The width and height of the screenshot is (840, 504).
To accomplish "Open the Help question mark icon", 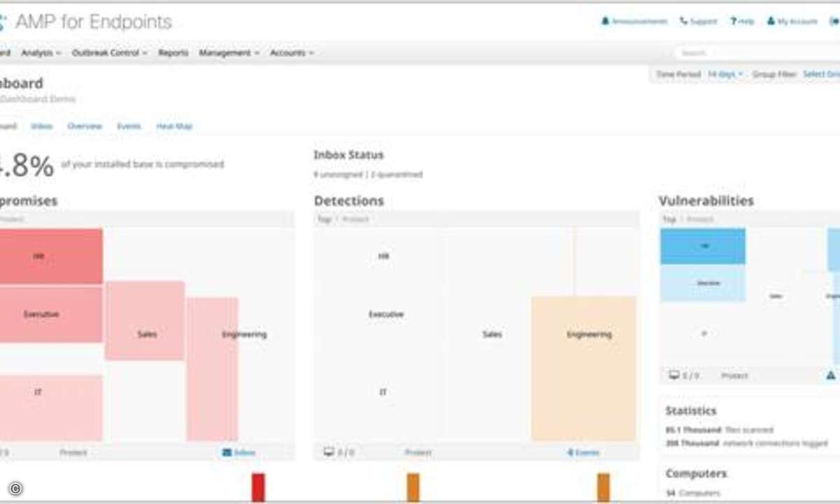I will [x=734, y=22].
